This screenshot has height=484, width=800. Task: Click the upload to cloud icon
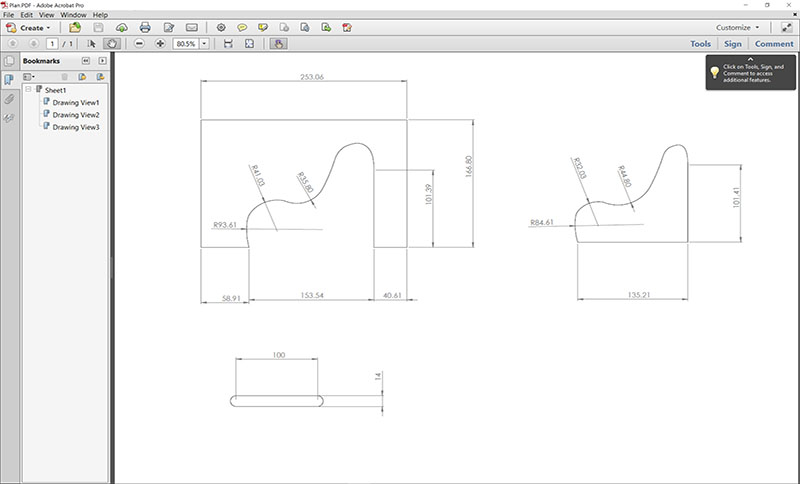coord(121,28)
